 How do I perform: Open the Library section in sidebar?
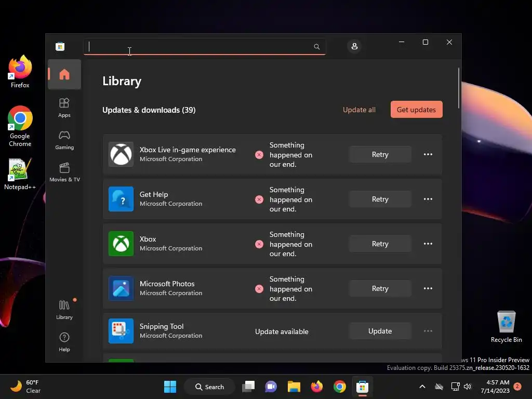tap(64, 310)
